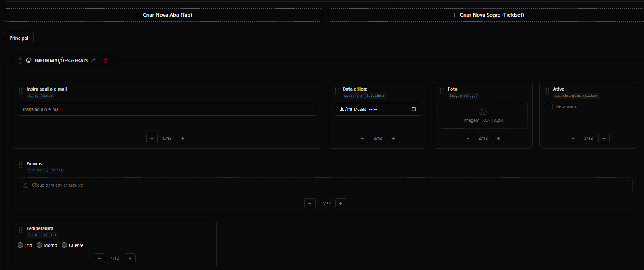The image size is (644, 270).
Task: Decrease the Anexos field width with minus
Action: coord(310,203)
